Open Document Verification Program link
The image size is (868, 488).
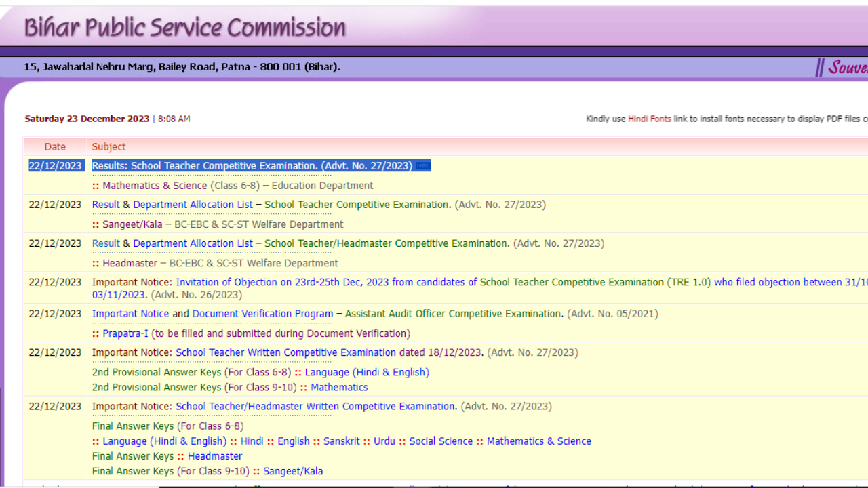click(x=262, y=314)
